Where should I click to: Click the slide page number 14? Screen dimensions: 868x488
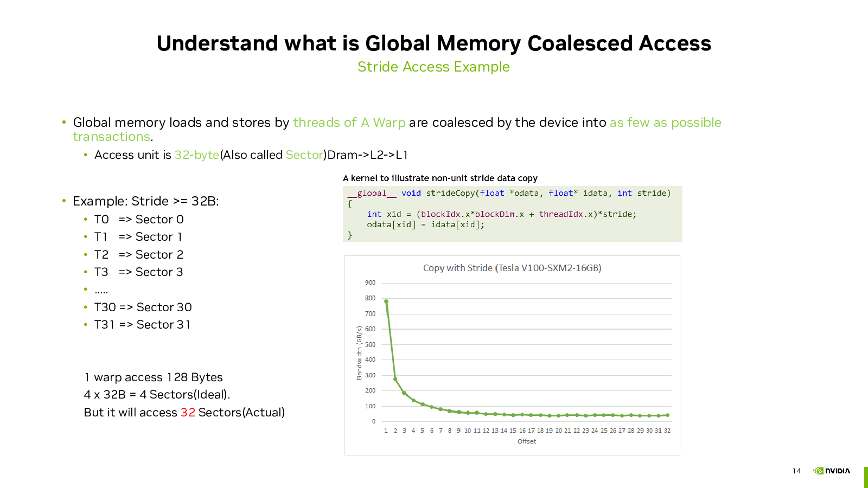pyautogui.click(x=796, y=471)
